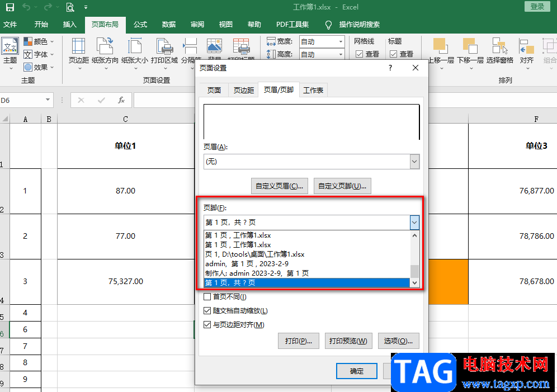This screenshot has width=557, height=392.
Task: Open Customize Quick Access Toolbar dropdown
Action: click(86, 7)
